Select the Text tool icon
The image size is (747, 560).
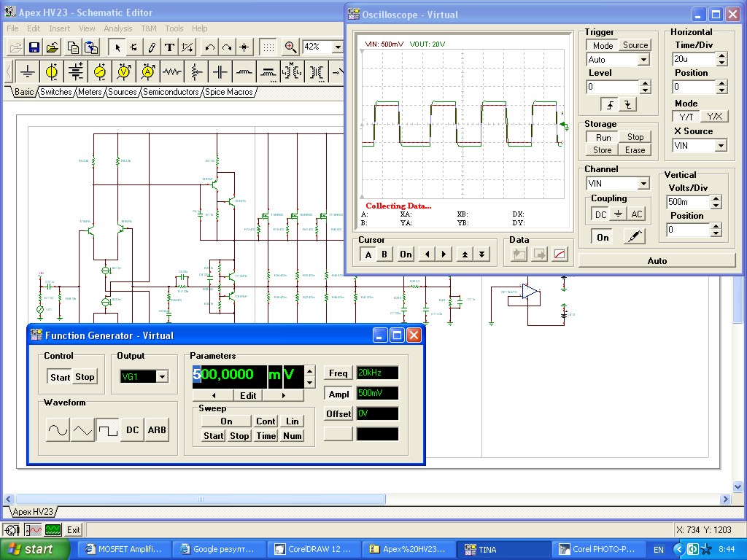[x=169, y=47]
